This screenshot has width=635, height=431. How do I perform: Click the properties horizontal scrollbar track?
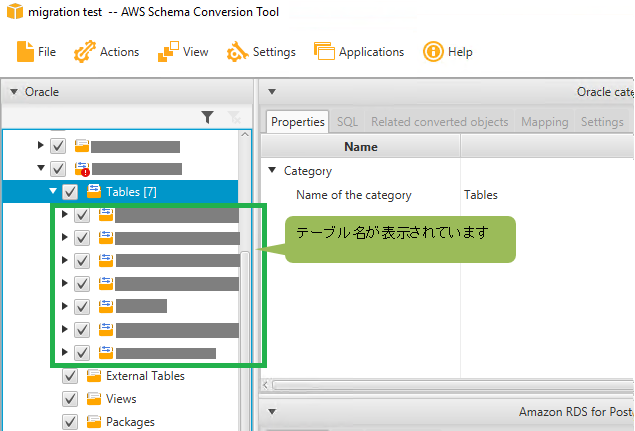(452, 384)
